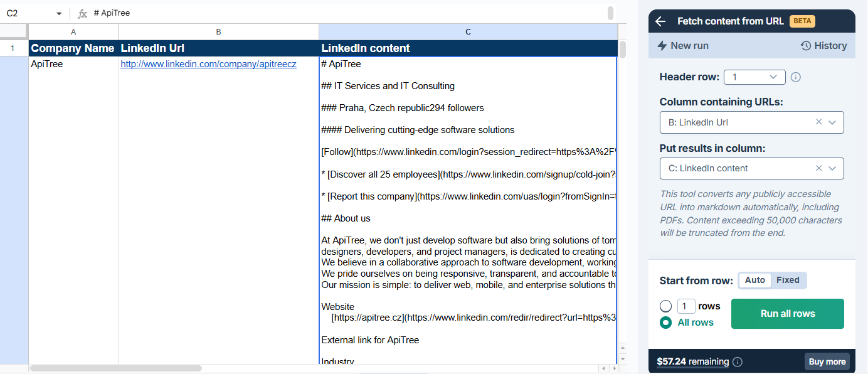Select the numbered rows radio button
The width and height of the screenshot is (868, 374).
pyautogui.click(x=666, y=306)
